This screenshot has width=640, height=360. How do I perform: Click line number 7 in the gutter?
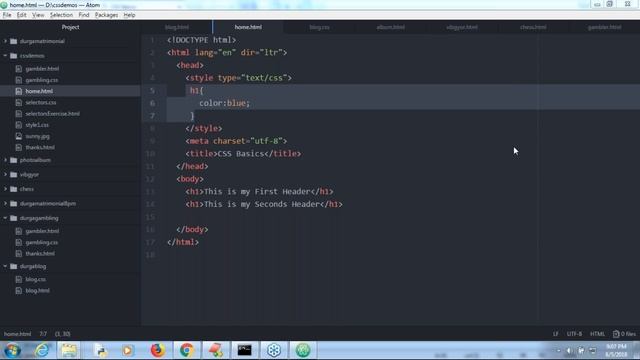(x=152, y=116)
